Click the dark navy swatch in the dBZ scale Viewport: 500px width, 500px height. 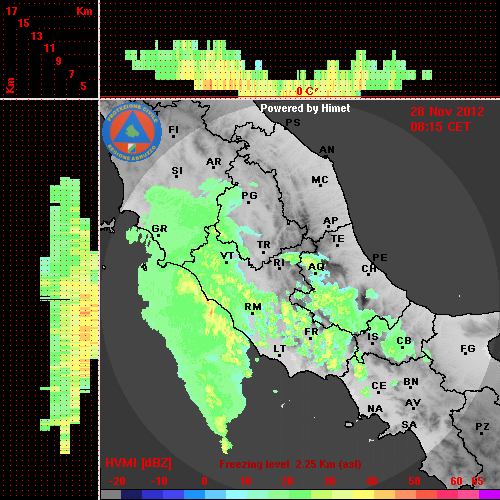point(131,495)
